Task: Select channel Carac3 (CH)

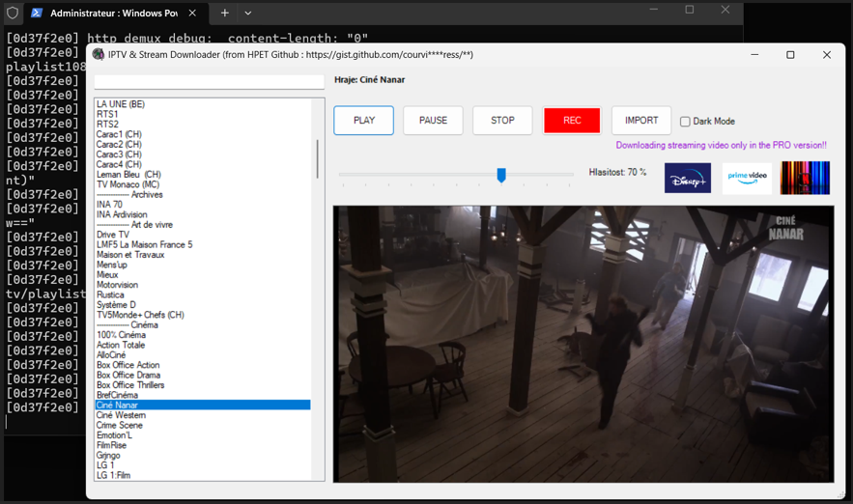Action: click(x=204, y=154)
